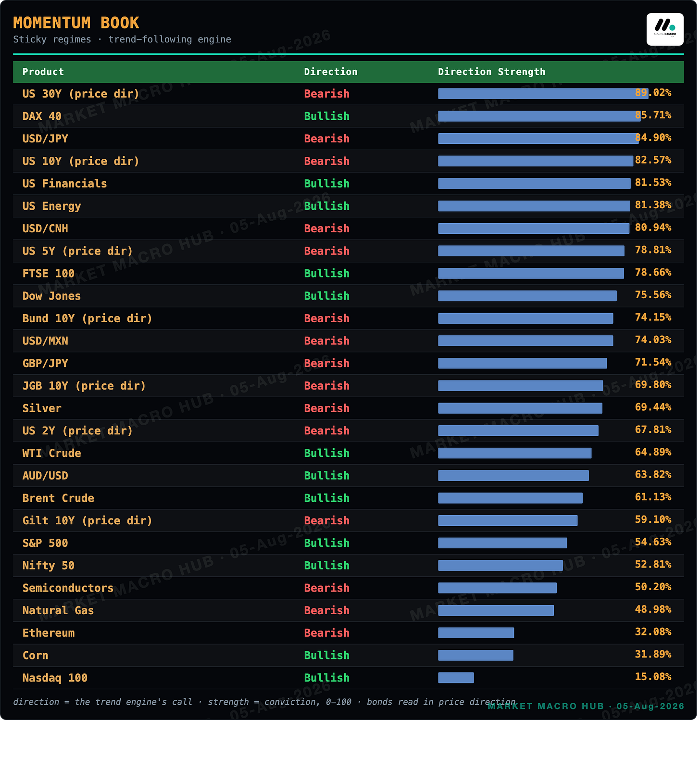700x759 pixels.
Task: Click the Bullish label for US Financials
Action: pyautogui.click(x=327, y=184)
